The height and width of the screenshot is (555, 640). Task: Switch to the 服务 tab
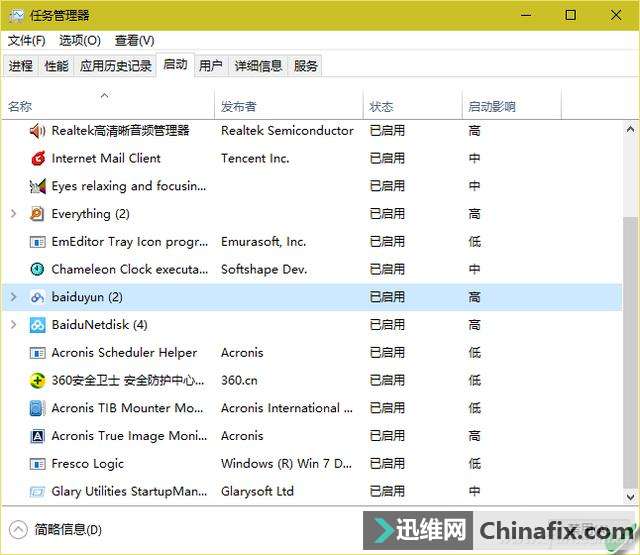[305, 66]
